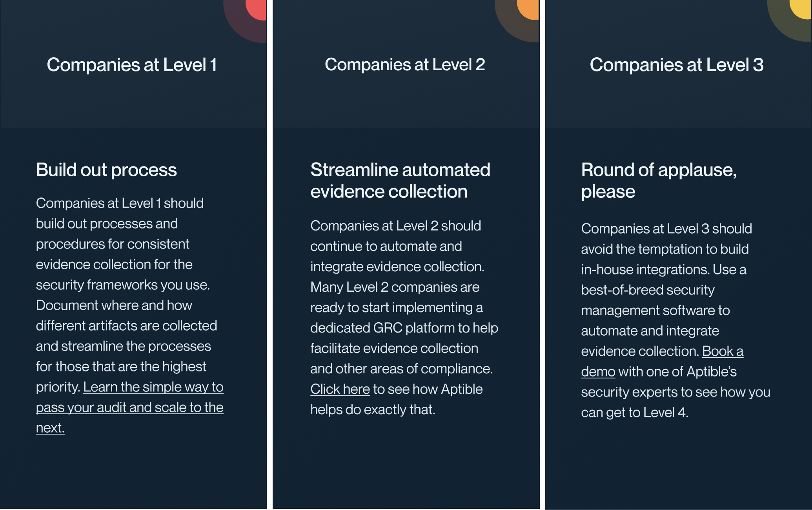Click the Level 3 body paragraph text

click(675, 320)
